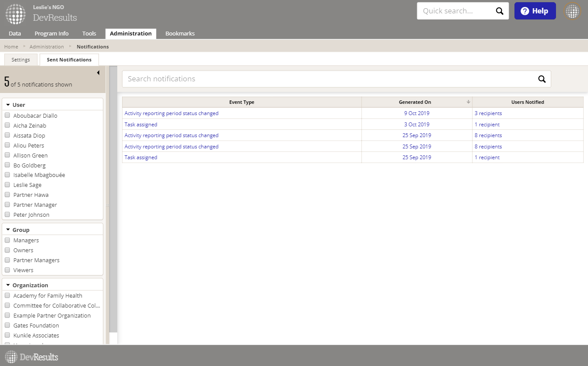Collapse the Group filter section

[x=8, y=230]
